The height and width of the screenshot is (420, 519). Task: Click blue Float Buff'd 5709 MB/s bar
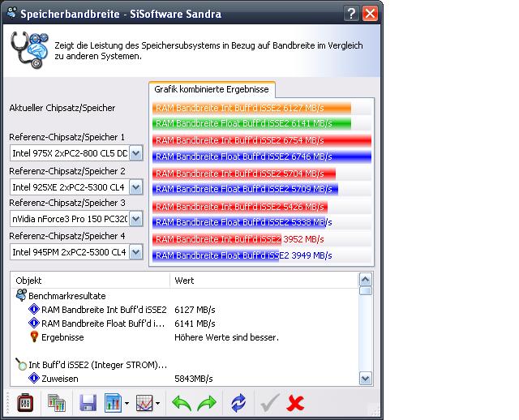coord(245,189)
